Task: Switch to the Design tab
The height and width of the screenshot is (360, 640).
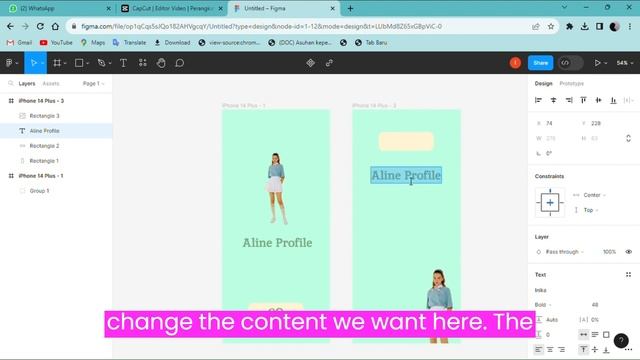Action: pyautogui.click(x=543, y=83)
